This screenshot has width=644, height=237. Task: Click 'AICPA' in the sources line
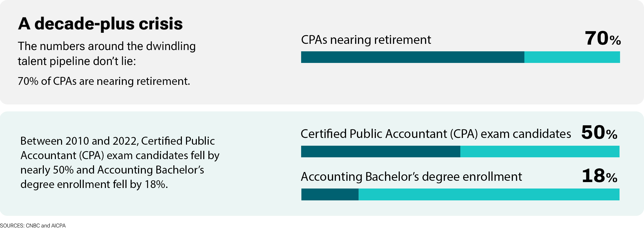pyautogui.click(x=58, y=226)
